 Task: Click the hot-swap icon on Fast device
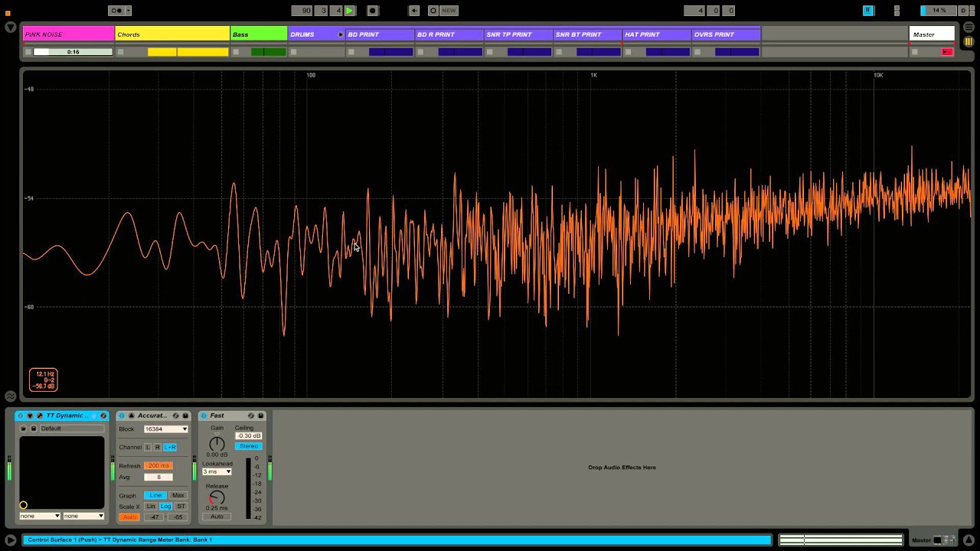coord(251,416)
